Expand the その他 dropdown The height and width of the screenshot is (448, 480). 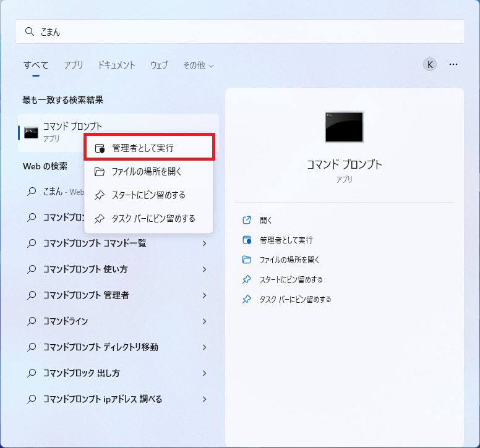(x=198, y=65)
